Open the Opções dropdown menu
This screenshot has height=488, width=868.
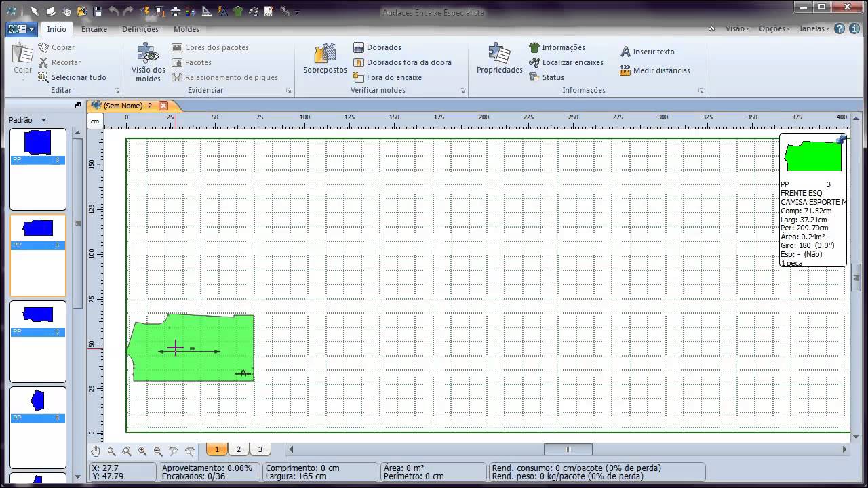[x=774, y=29]
